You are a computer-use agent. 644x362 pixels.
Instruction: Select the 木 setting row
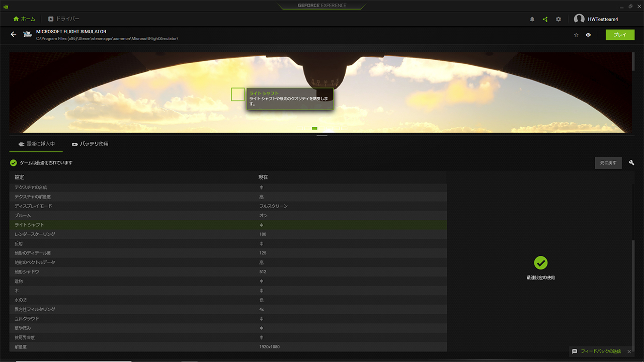click(x=228, y=291)
